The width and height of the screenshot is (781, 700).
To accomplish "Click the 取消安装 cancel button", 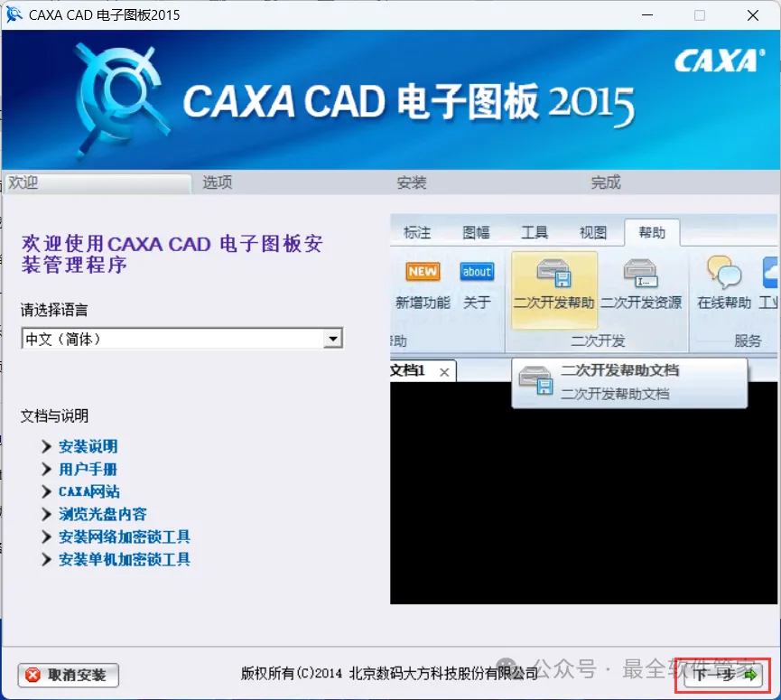I will coord(69,675).
